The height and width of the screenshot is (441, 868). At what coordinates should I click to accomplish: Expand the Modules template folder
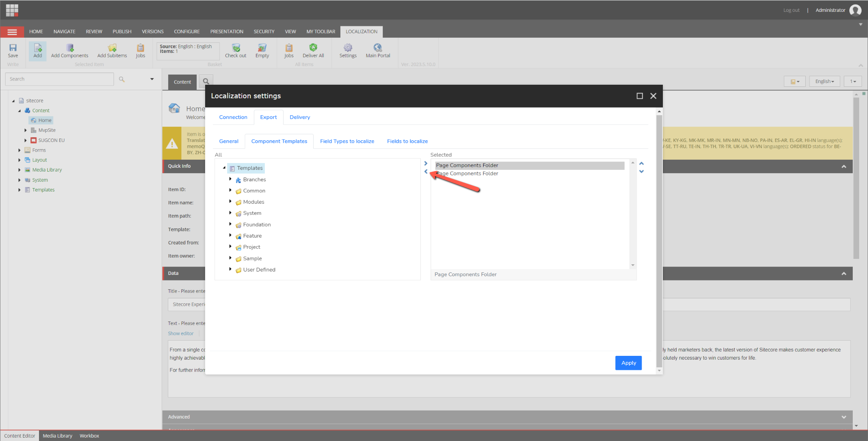(230, 202)
